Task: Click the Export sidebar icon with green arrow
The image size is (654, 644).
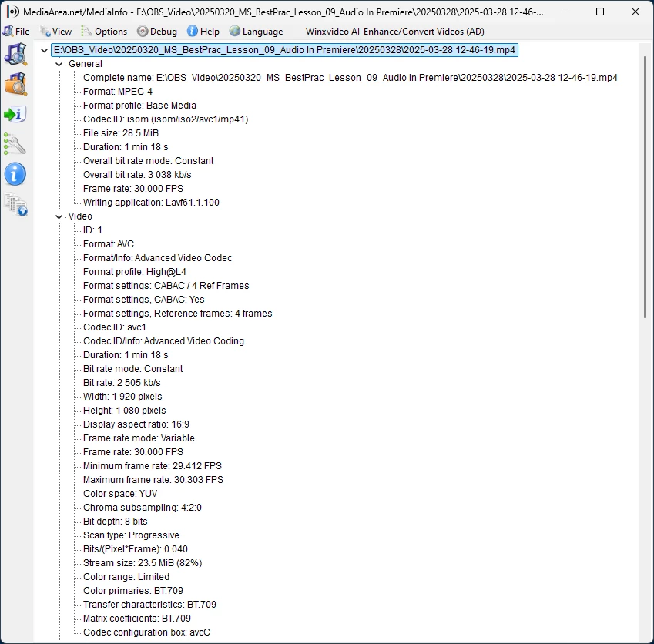Action: (x=15, y=114)
